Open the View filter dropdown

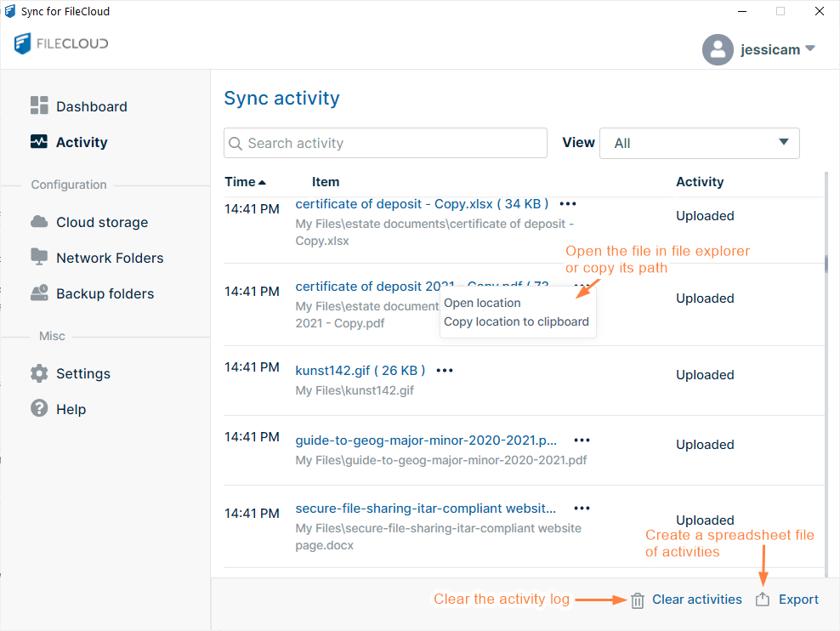point(699,143)
